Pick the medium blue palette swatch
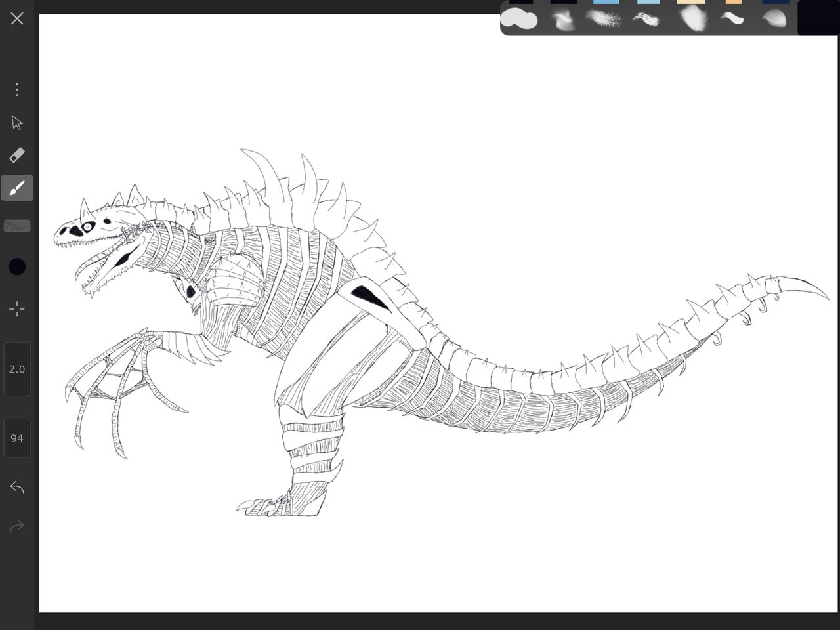 tap(606, 2)
